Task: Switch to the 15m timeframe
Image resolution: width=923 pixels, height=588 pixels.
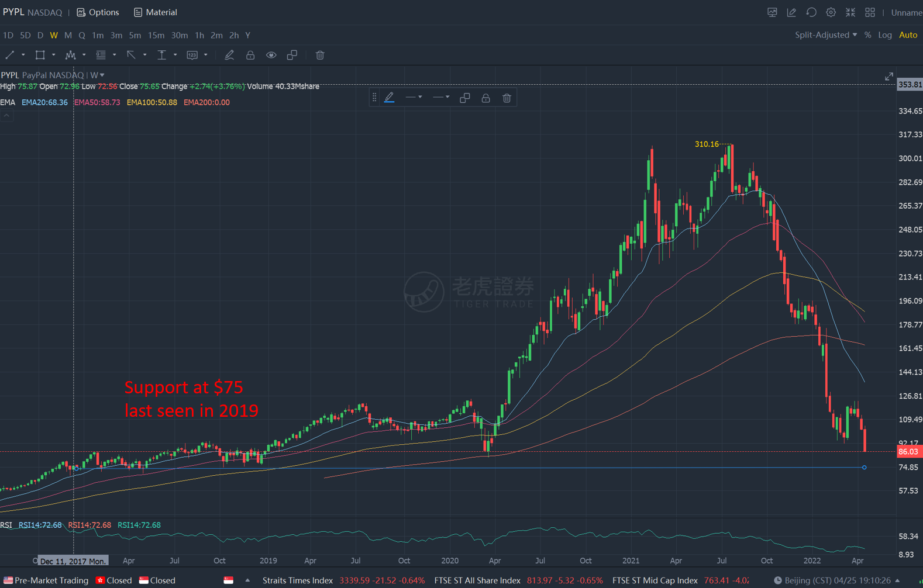Action: [156, 35]
